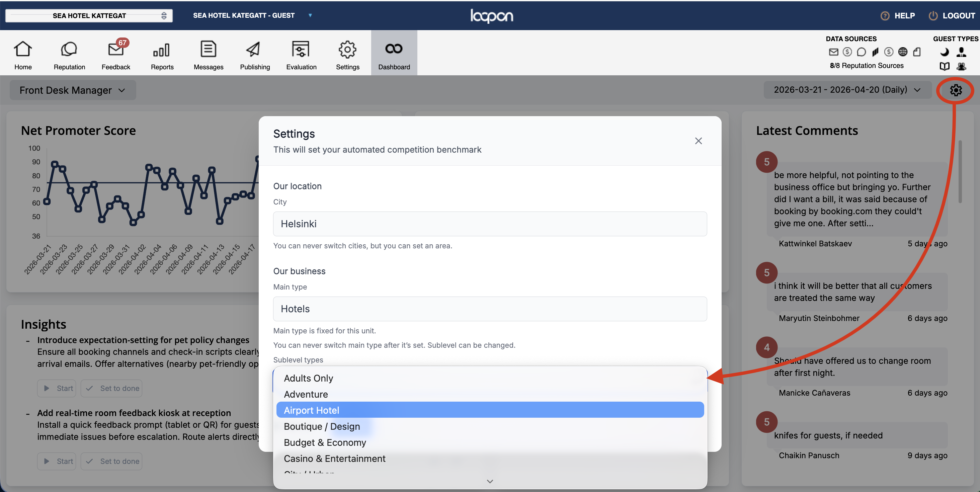Select the Budget & Economy sublevel type
The width and height of the screenshot is (980, 492).
[x=490, y=442]
